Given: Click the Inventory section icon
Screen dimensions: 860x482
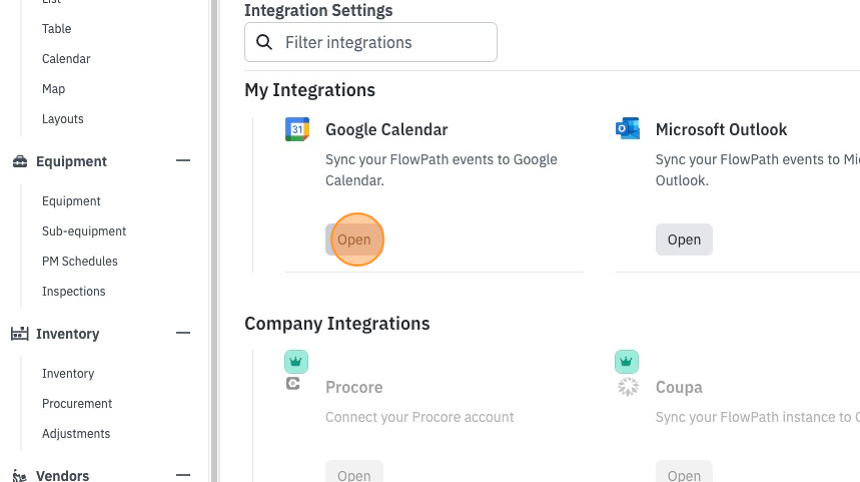Looking at the screenshot, I should click(x=20, y=333).
